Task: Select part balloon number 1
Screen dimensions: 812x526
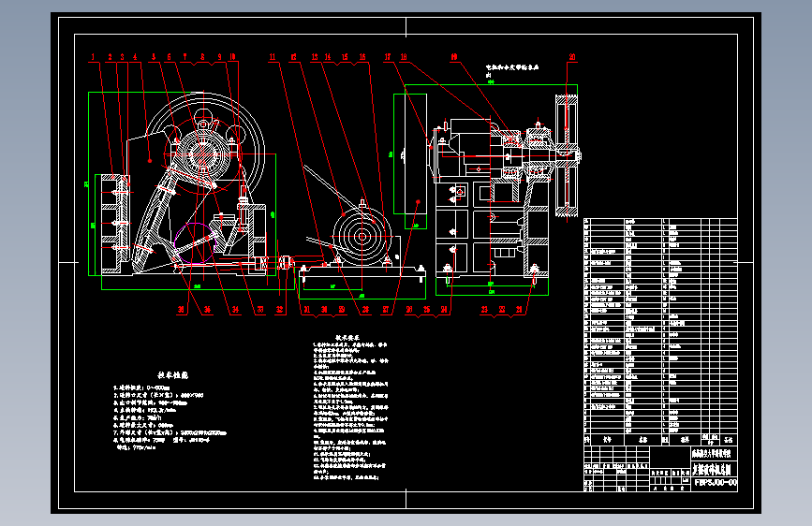Action: pyautogui.click(x=94, y=57)
